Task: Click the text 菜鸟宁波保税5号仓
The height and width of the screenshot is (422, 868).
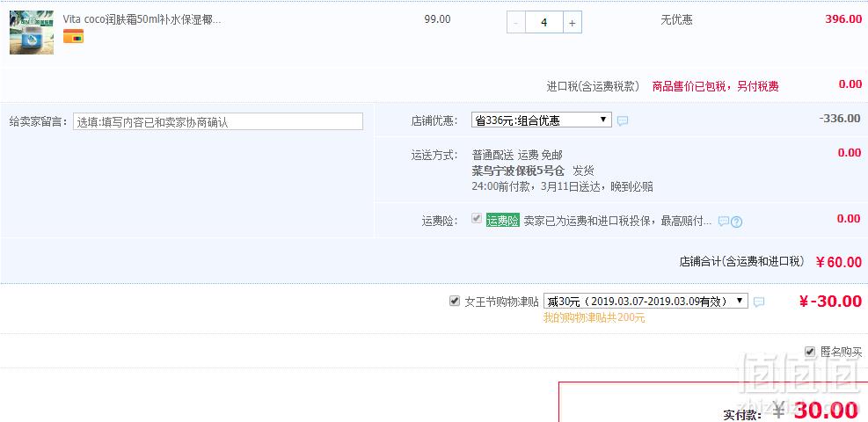Action: click(x=518, y=171)
